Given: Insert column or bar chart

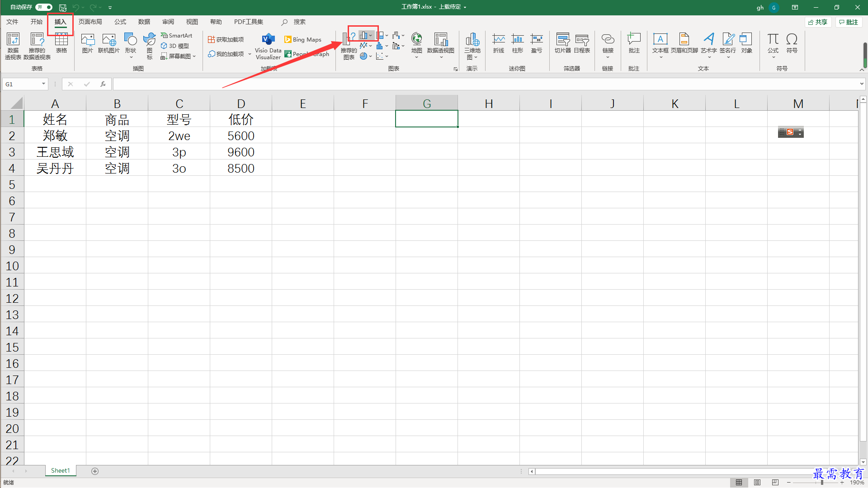Looking at the screenshot, I should coord(363,35).
